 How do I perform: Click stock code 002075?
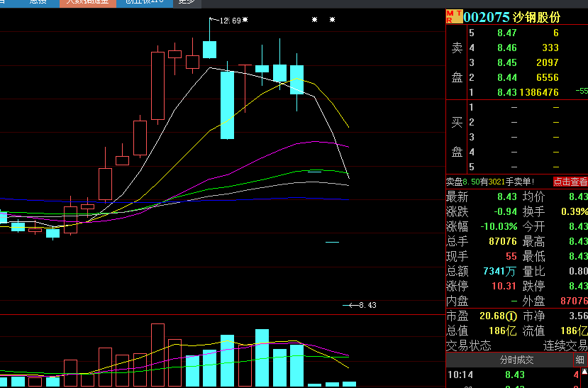click(487, 17)
